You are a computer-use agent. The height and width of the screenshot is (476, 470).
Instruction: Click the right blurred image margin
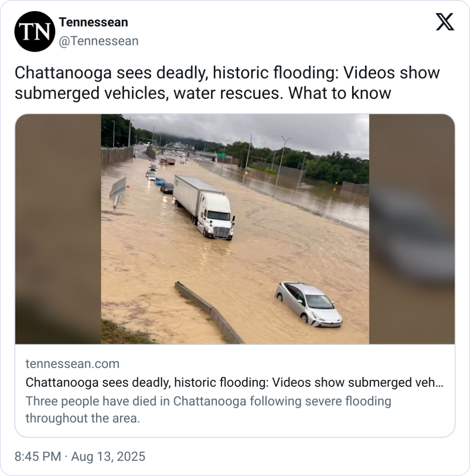pyautogui.click(x=412, y=229)
